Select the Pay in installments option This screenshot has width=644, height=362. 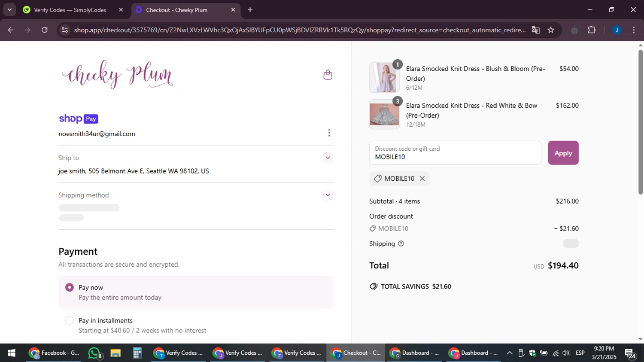70,320
